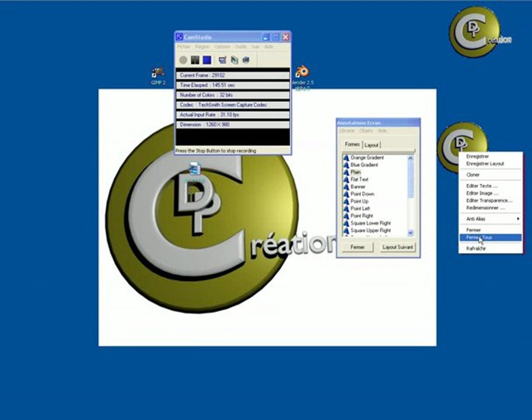The width and height of the screenshot is (532, 420).
Task: Open the Aide menu in CamStudio
Action: pyautogui.click(x=268, y=47)
